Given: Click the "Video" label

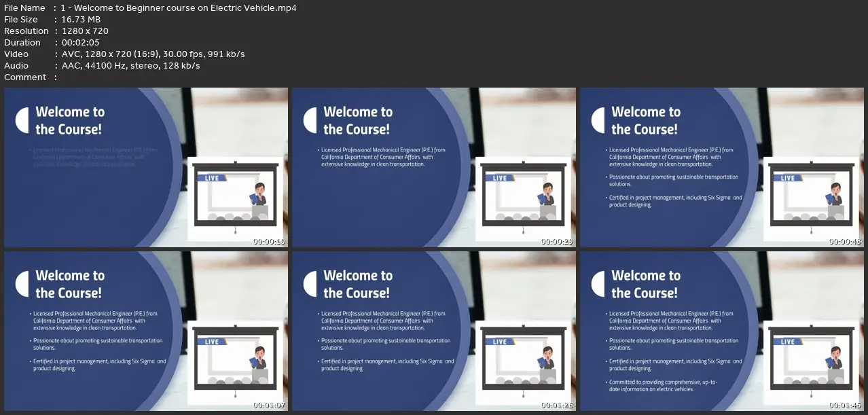Looking at the screenshot, I should tap(16, 54).
